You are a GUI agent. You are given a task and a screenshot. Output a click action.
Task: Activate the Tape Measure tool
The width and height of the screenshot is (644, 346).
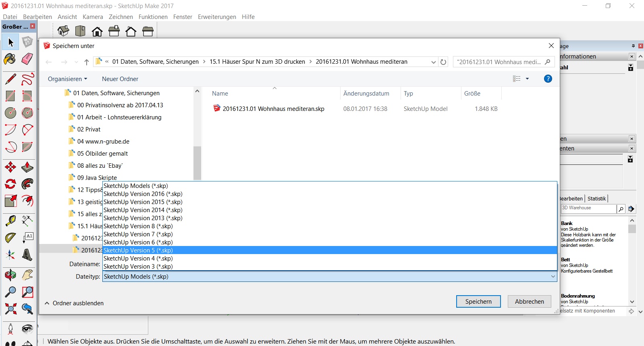10,221
